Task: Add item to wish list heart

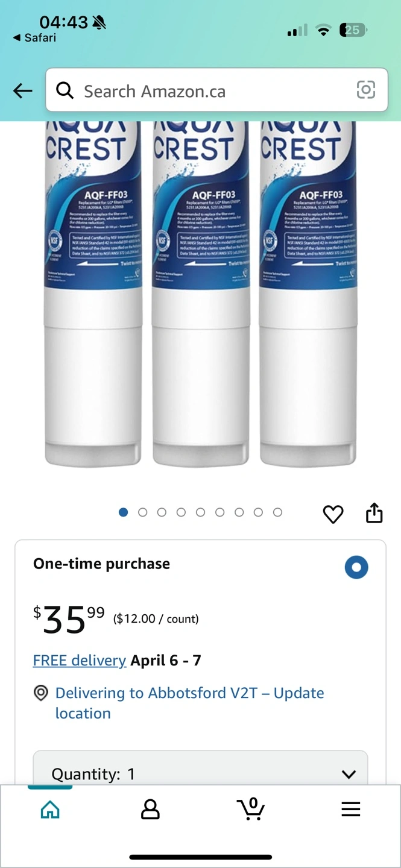Action: tap(333, 514)
